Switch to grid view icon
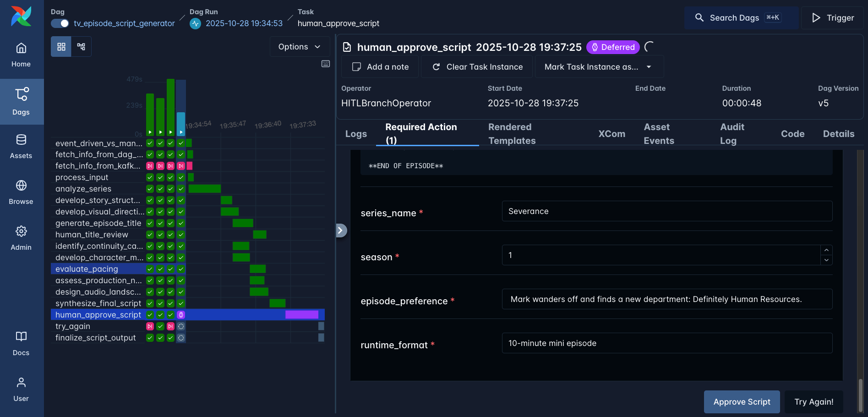The height and width of the screenshot is (417, 868). [x=61, y=47]
